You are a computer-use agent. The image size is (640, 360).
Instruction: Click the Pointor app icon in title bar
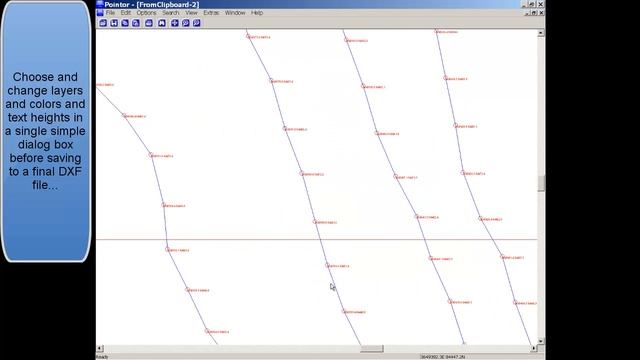[x=100, y=4]
